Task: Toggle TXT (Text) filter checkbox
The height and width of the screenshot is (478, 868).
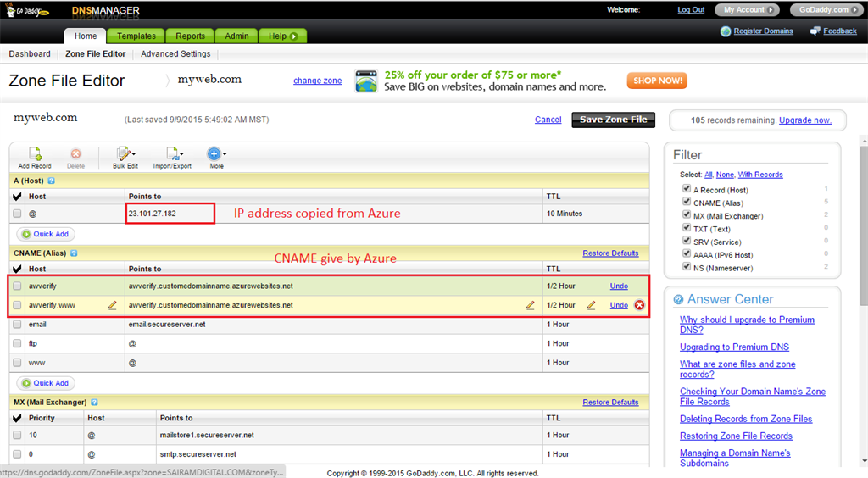Action: (x=687, y=228)
